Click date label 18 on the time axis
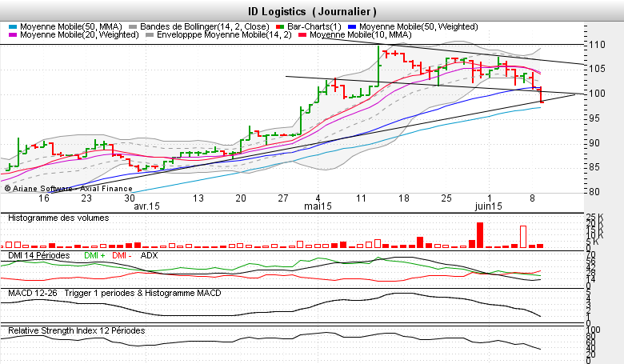The width and height of the screenshot is (624, 364). tap(403, 198)
